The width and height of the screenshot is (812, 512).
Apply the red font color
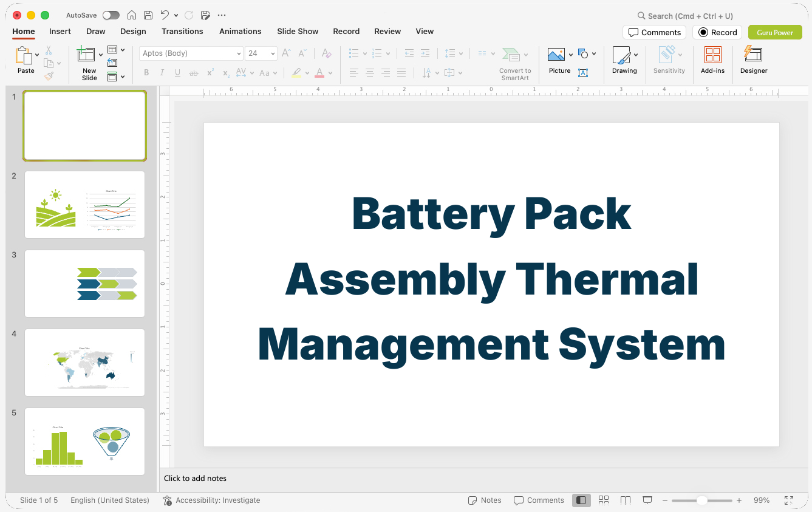pyautogui.click(x=319, y=73)
